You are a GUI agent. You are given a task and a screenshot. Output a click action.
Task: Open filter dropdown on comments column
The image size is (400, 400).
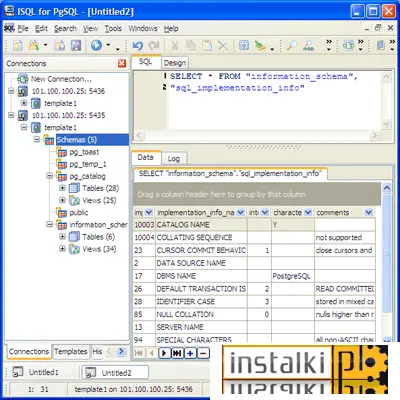click(x=368, y=212)
